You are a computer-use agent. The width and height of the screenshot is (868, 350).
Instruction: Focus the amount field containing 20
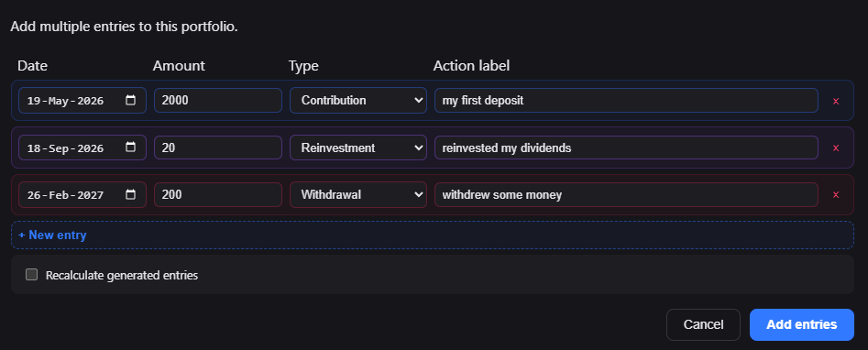point(218,148)
